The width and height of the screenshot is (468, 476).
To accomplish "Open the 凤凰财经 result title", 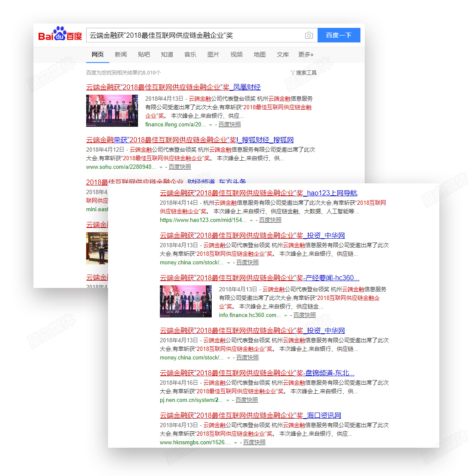I will (174, 87).
